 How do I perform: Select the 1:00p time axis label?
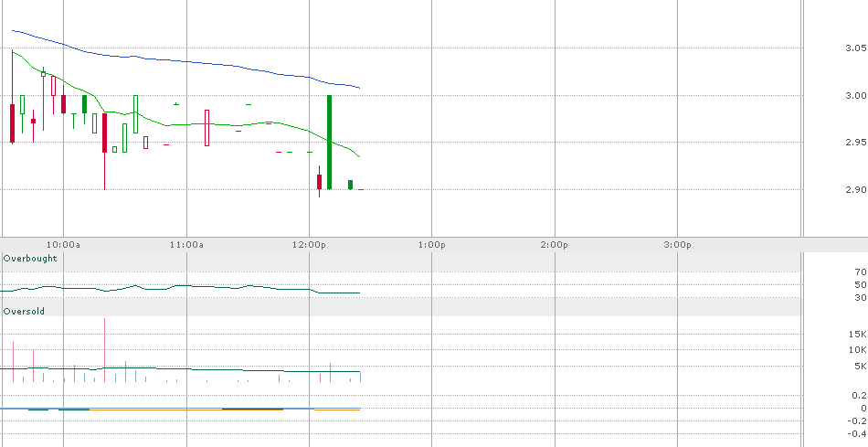coord(432,245)
